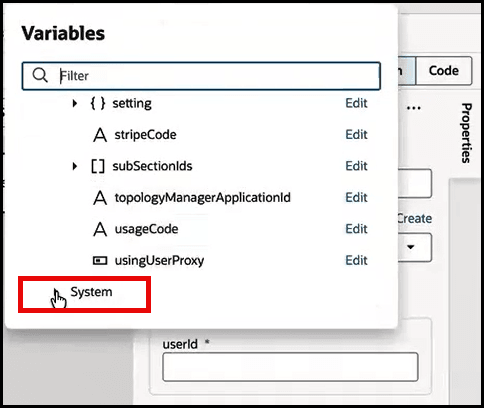The height and width of the screenshot is (408, 484).
Task: Click the userId input field
Action: (x=290, y=367)
